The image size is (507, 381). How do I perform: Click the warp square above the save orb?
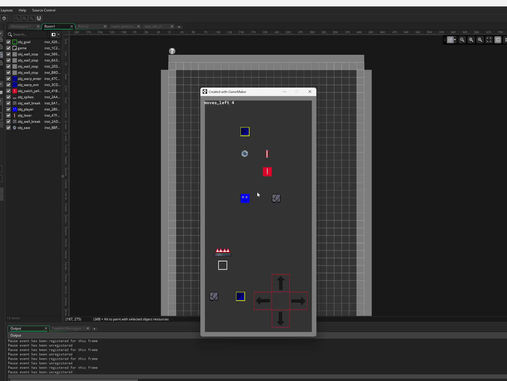tap(245, 132)
